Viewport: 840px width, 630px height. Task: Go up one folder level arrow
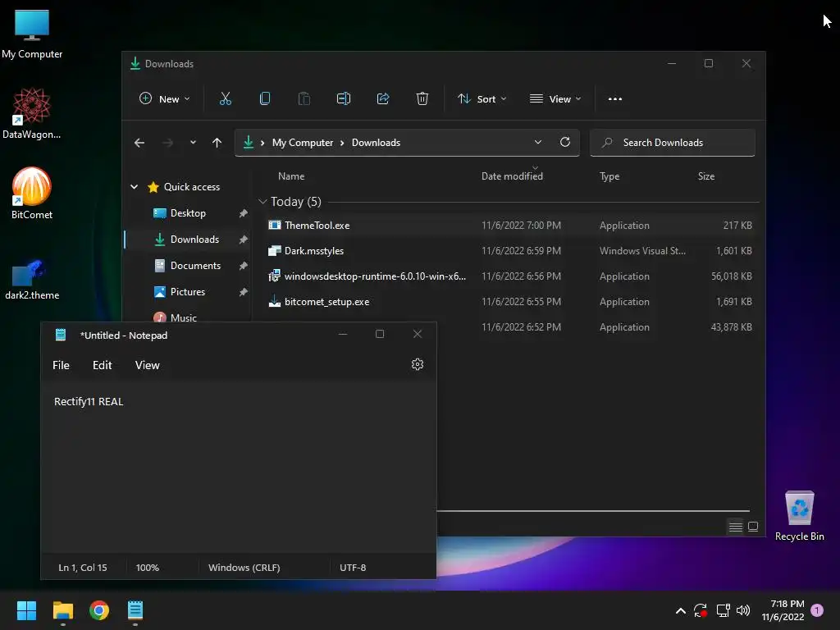217,143
